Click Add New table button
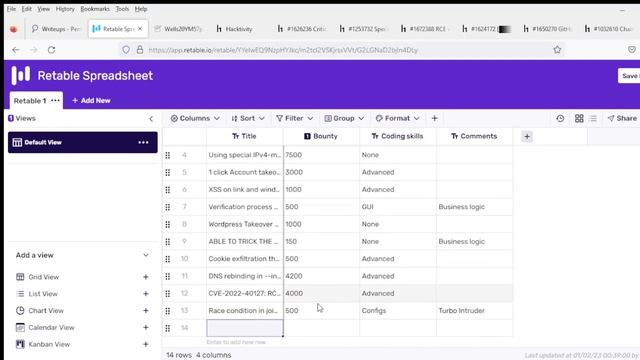The height and width of the screenshot is (360, 640). tap(91, 100)
